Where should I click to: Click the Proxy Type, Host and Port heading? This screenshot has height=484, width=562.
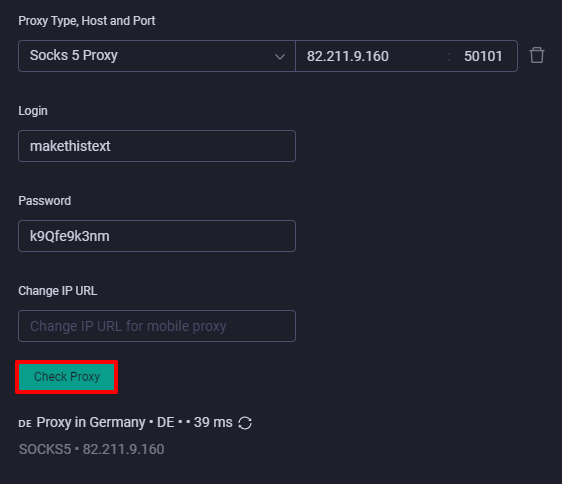pyautogui.click(x=87, y=21)
